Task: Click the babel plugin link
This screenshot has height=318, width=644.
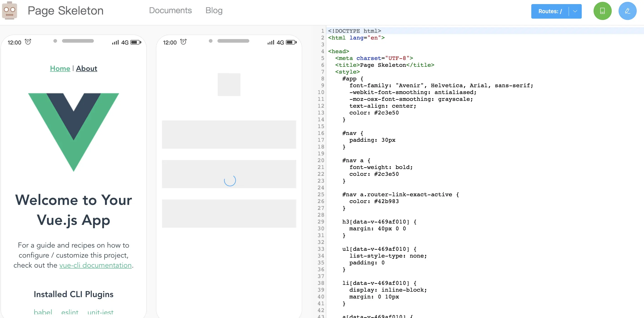Action: [43, 312]
